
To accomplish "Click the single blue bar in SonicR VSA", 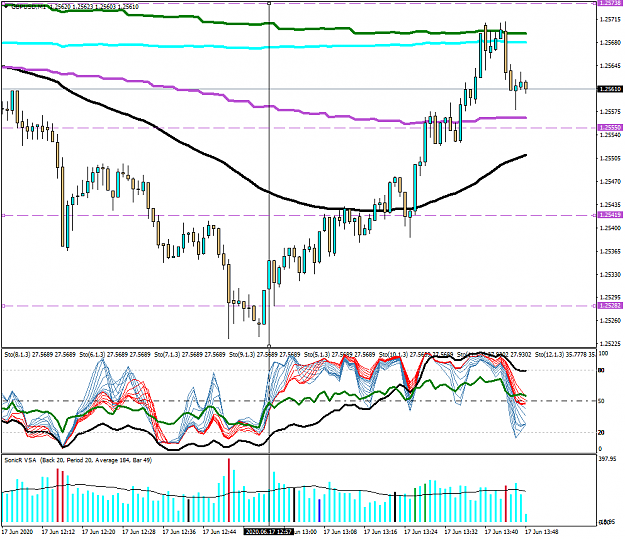I will (319, 510).
